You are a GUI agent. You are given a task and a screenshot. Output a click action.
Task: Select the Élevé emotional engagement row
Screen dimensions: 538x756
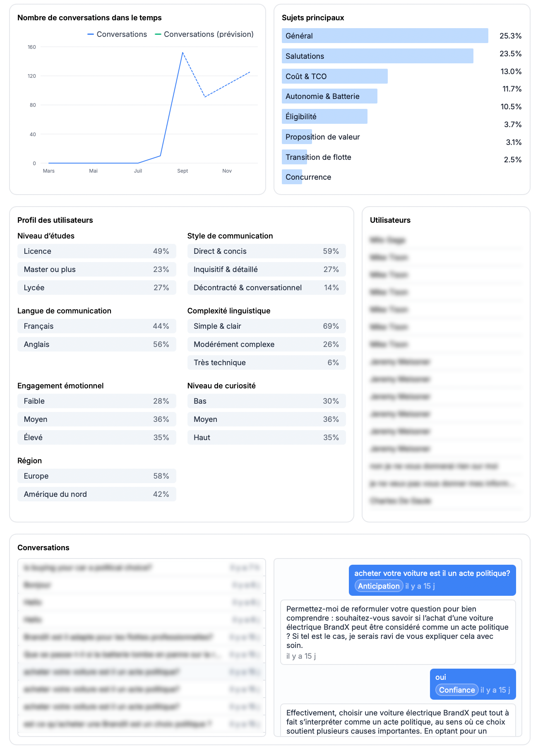click(96, 438)
